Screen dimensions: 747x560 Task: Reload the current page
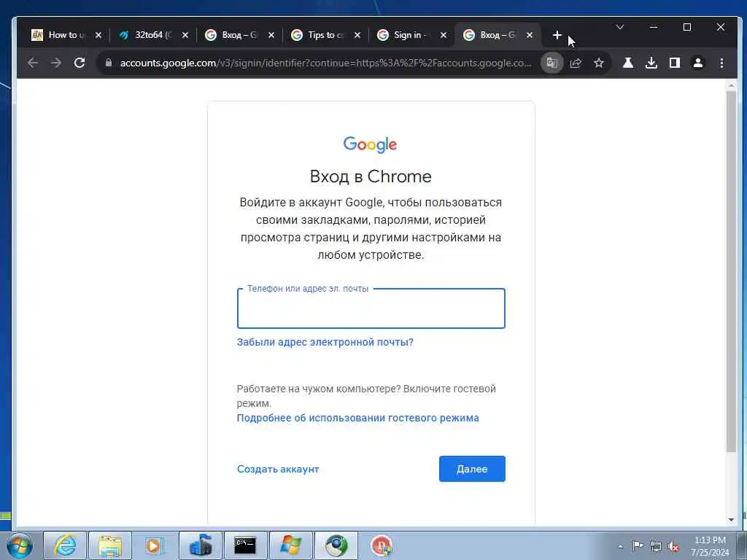tap(80, 63)
